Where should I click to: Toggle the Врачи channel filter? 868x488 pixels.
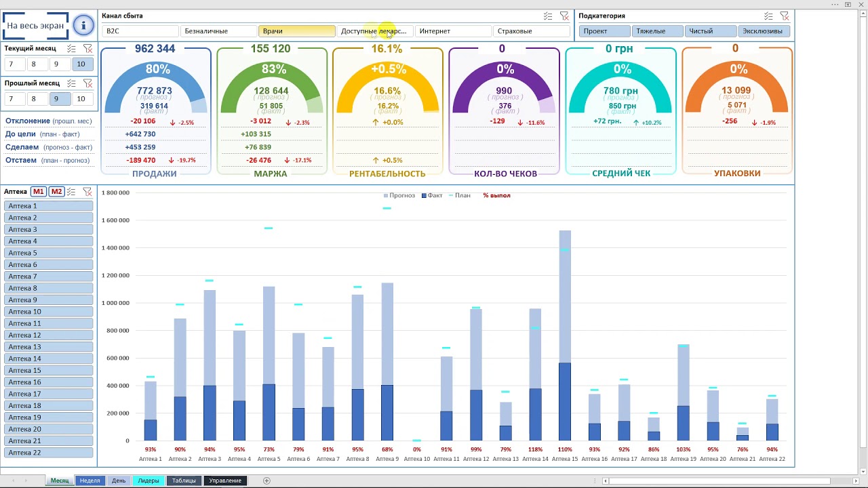click(296, 31)
